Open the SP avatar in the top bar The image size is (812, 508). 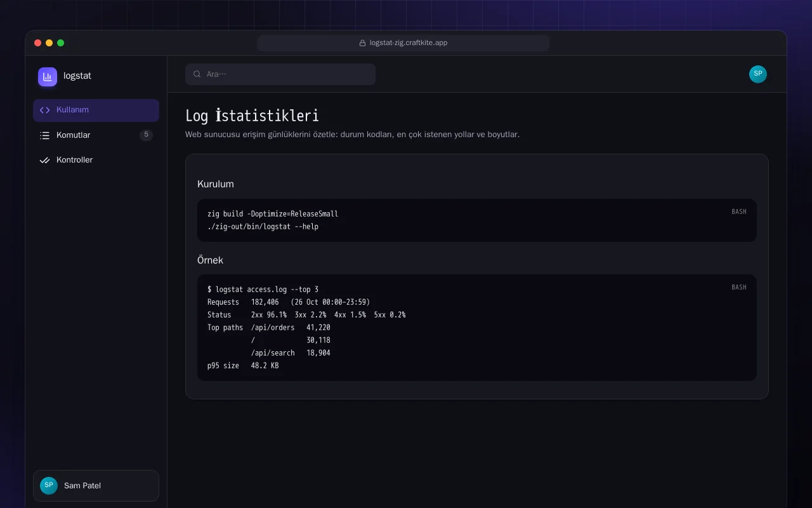pos(758,74)
